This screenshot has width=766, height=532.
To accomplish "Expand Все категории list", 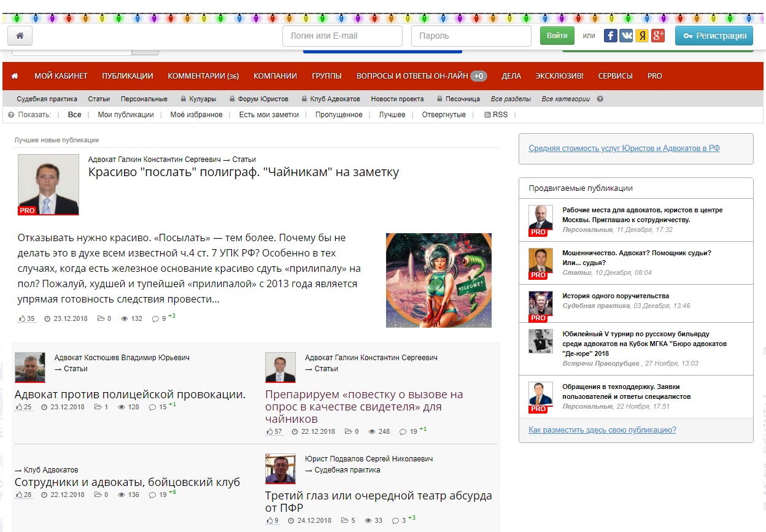I will (565, 99).
